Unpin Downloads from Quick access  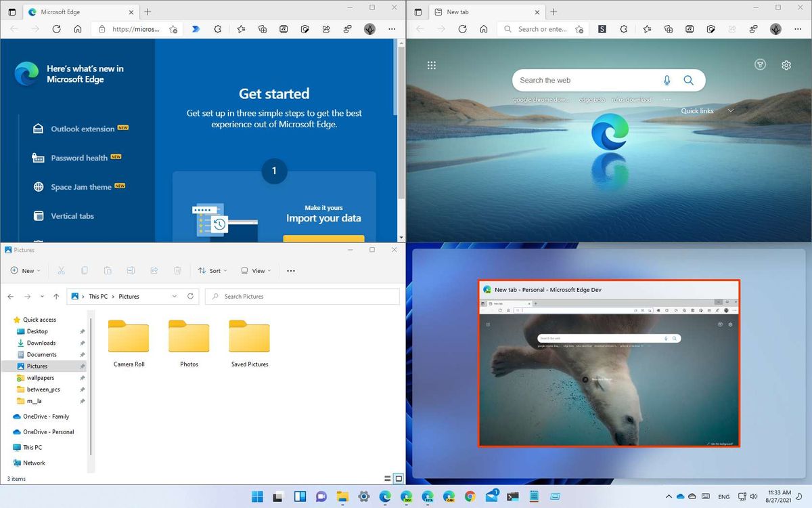coord(81,343)
